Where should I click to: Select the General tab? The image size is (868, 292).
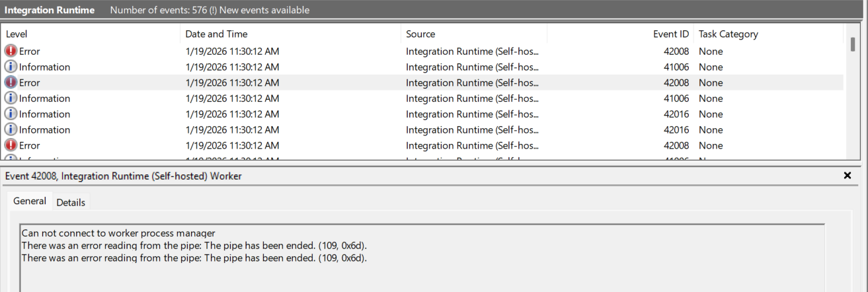point(30,201)
